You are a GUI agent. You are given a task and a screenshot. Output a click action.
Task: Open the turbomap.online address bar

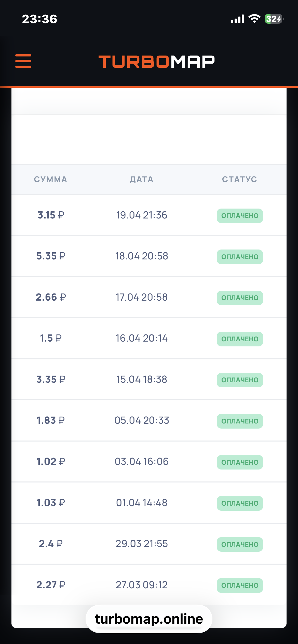[149, 619]
